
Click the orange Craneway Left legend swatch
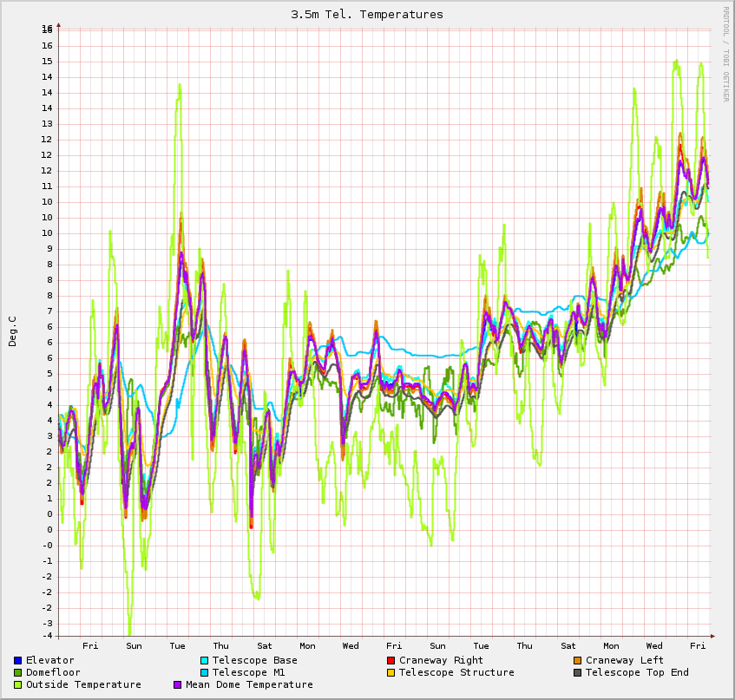point(578,661)
